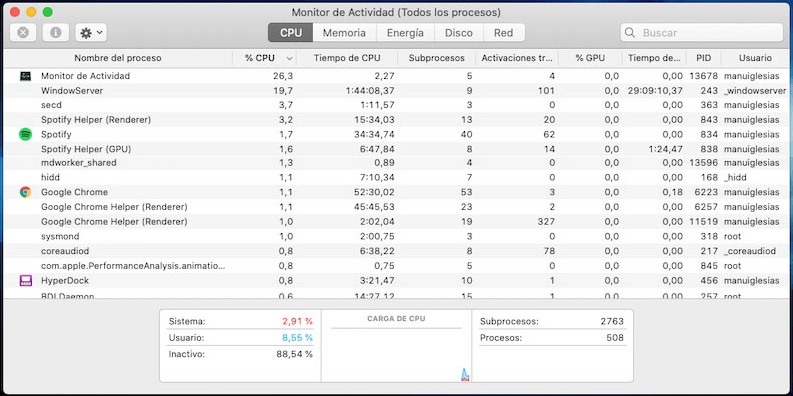This screenshot has width=793, height=396.
Task: Select the coreaudiod process row
Action: 396,251
